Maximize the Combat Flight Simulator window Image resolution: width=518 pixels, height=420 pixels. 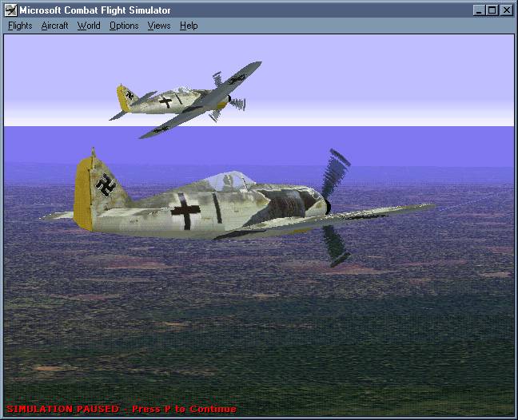(492, 10)
